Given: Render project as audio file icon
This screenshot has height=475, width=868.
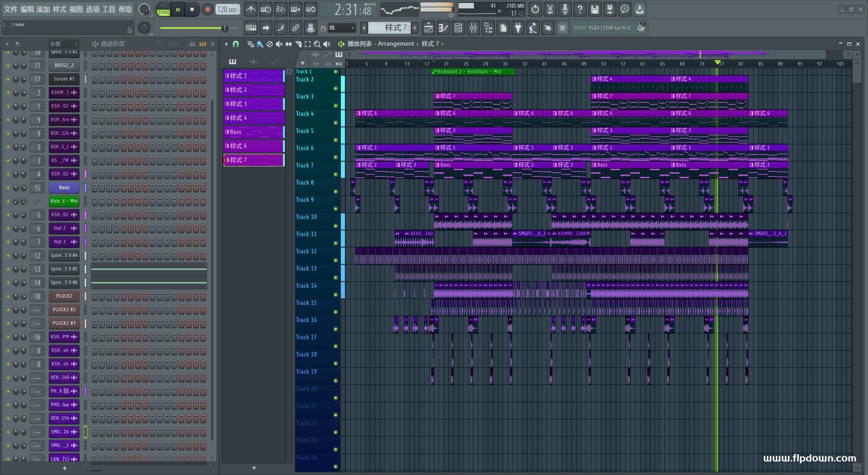Looking at the screenshot, I should point(610,9).
